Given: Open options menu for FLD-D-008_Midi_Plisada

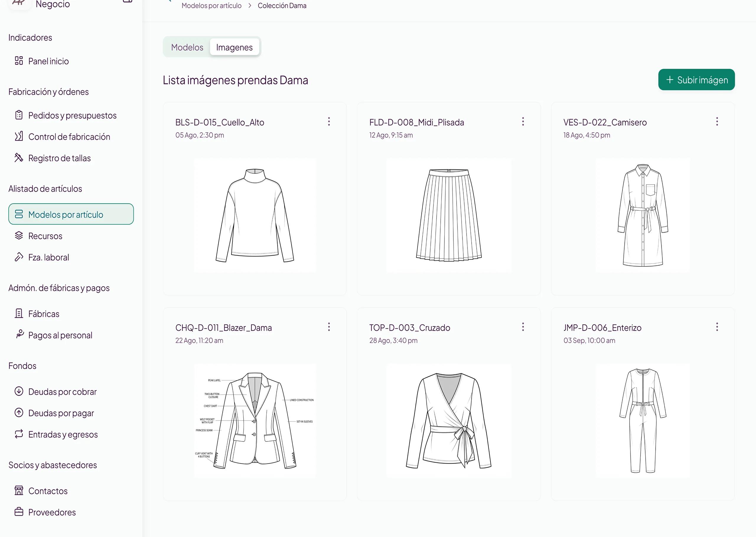Looking at the screenshot, I should pyautogui.click(x=523, y=122).
